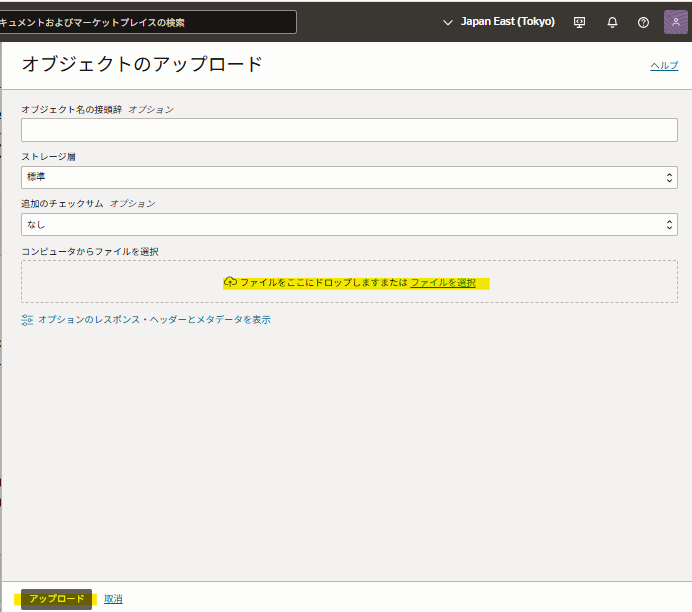Expand オプションのレスポンス・ヘッダーとメタデータを表示
The width and height of the screenshot is (692, 612).
click(154, 319)
